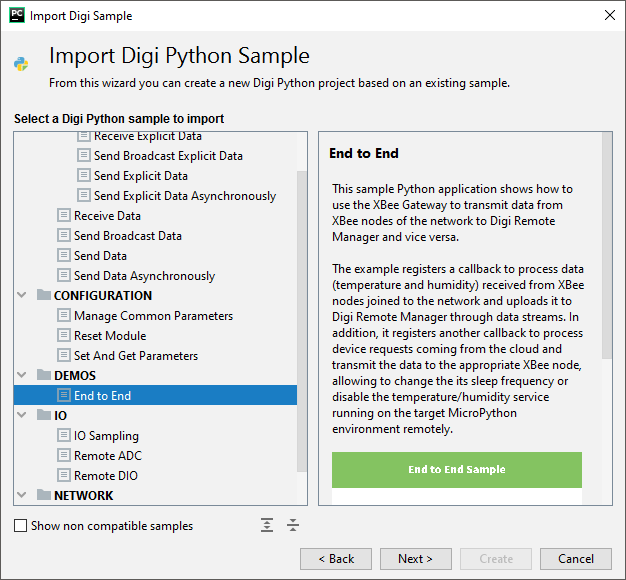Enable Show non compatible samples checkbox
The height and width of the screenshot is (580, 626).
(x=21, y=526)
